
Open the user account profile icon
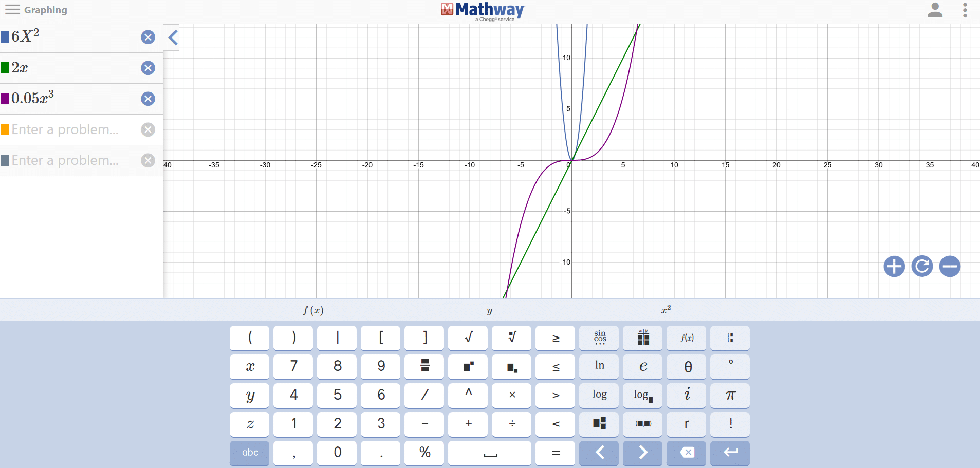point(935,10)
